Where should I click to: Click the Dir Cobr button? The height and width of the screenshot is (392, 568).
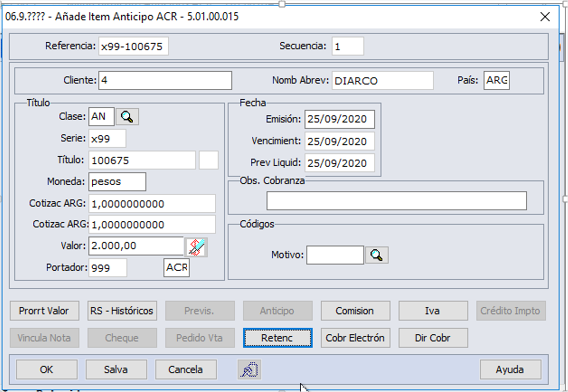point(433,338)
